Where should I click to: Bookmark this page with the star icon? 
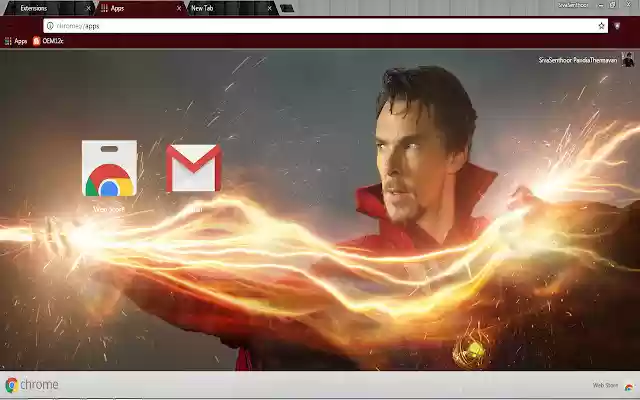click(601, 26)
